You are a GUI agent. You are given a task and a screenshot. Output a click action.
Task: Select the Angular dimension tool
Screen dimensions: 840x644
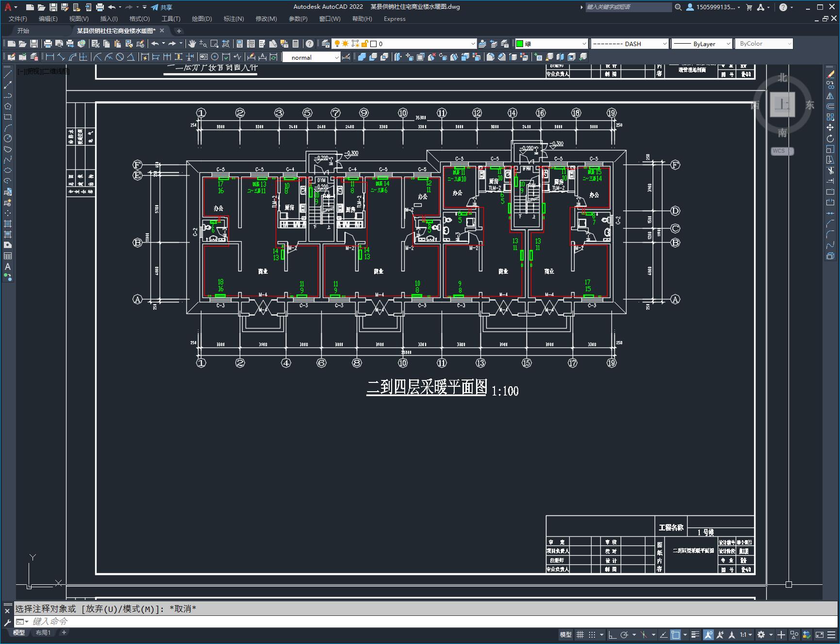(x=131, y=57)
